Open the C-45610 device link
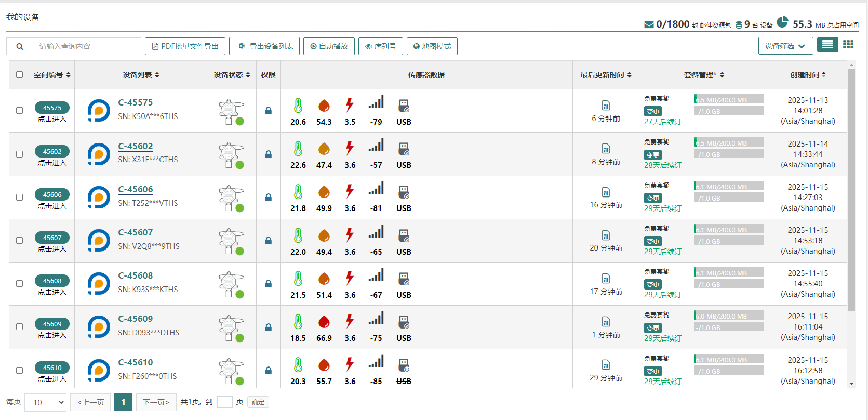Image resolution: width=868 pixels, height=420 pixels. tap(136, 362)
